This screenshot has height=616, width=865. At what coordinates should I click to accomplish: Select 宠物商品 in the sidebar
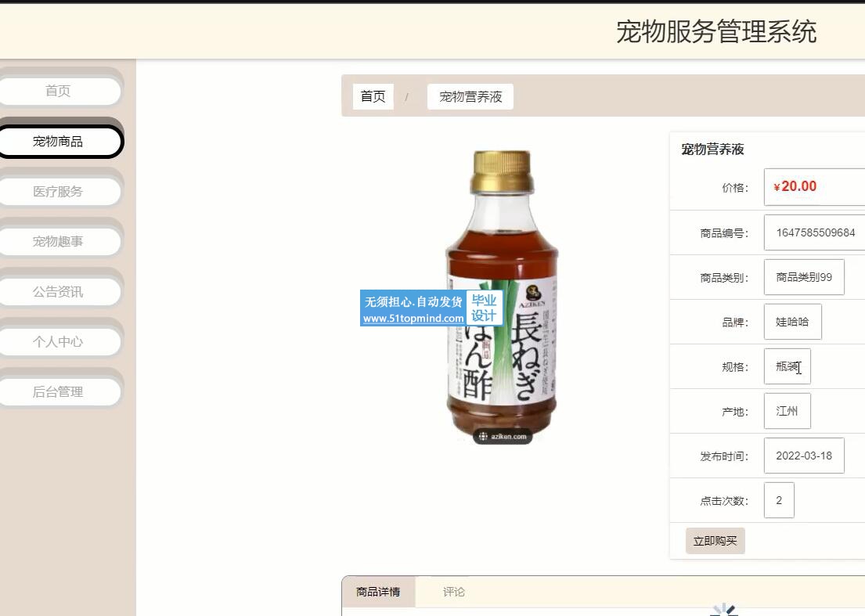[x=59, y=142]
